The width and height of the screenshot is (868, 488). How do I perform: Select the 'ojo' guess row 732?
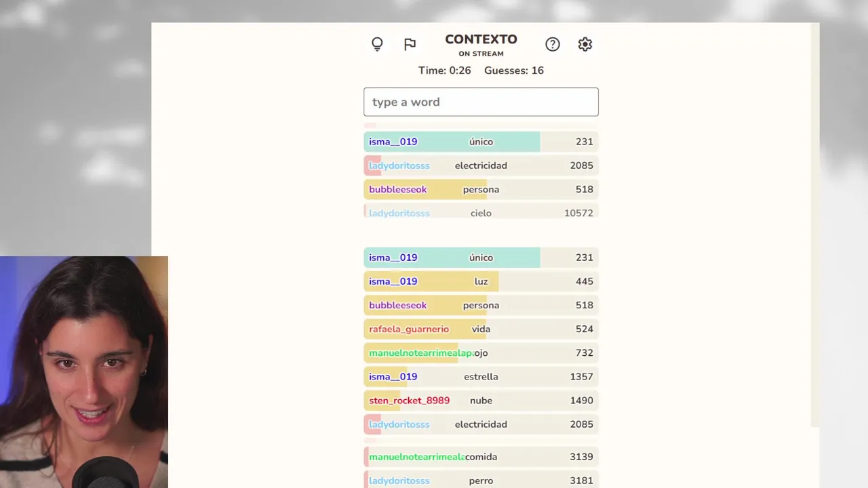[481, 352]
